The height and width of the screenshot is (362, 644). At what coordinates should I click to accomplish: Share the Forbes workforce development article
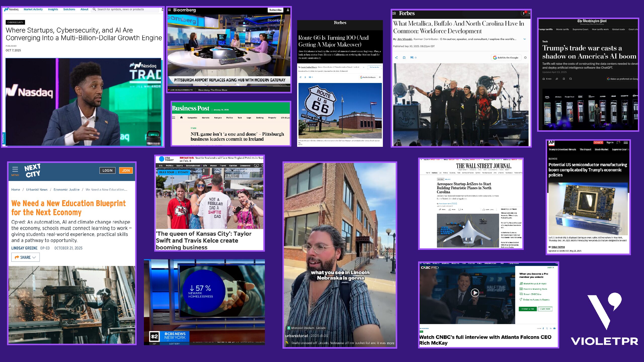click(x=396, y=58)
